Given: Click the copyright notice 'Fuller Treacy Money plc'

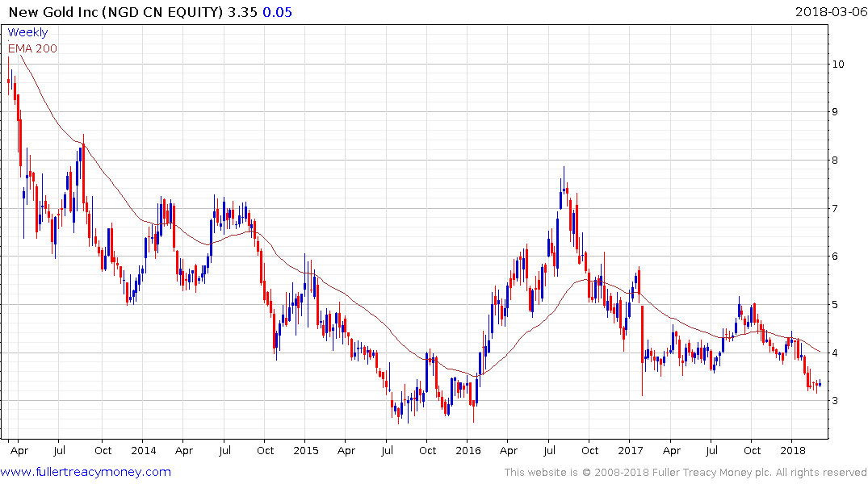Looking at the screenshot, I should tap(712, 473).
